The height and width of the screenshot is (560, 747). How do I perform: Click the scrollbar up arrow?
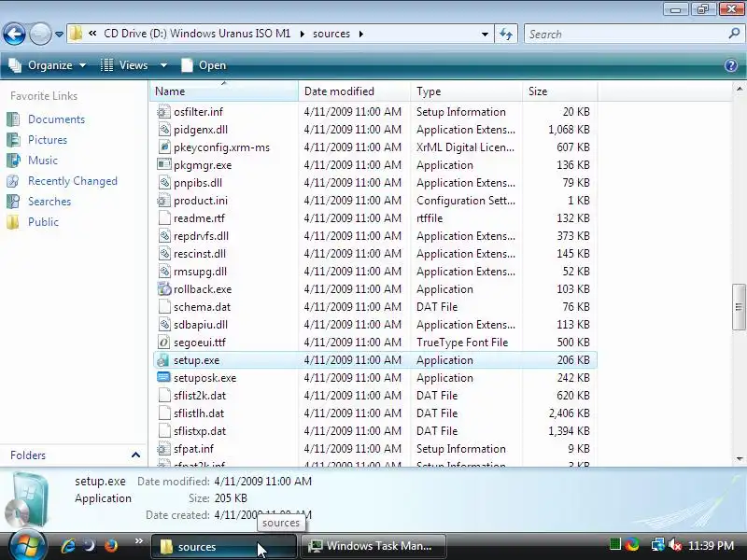[739, 89]
